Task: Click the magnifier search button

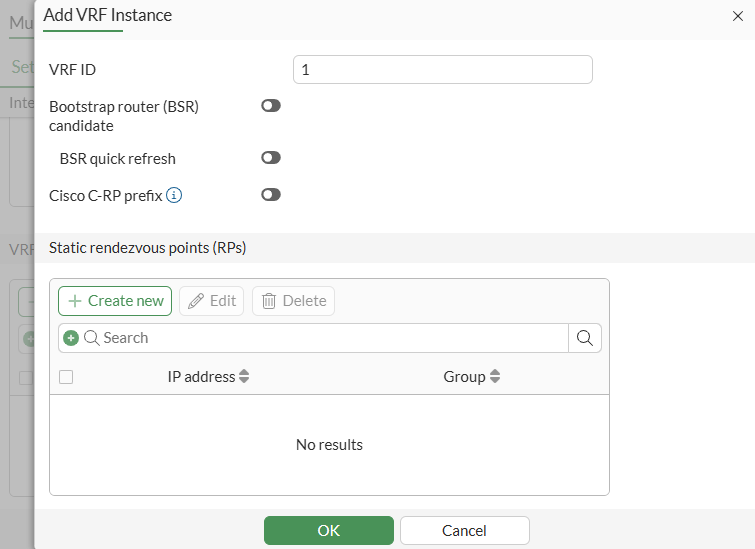Action: click(585, 338)
